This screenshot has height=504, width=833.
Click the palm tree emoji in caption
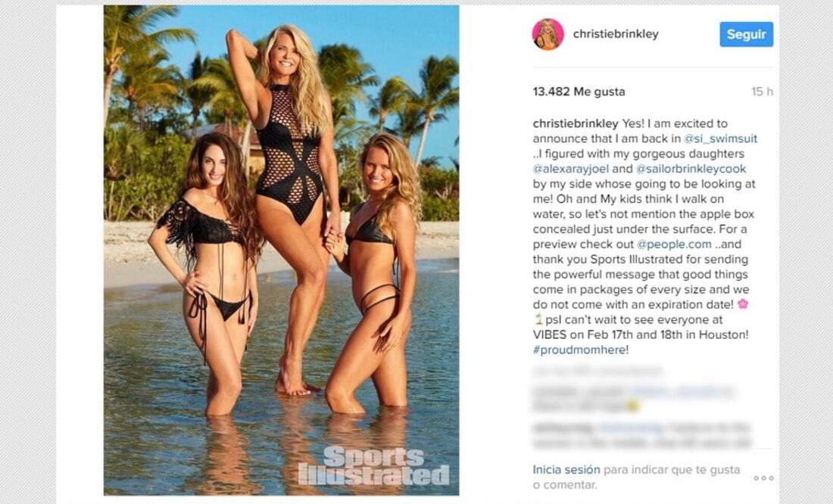click(538, 319)
